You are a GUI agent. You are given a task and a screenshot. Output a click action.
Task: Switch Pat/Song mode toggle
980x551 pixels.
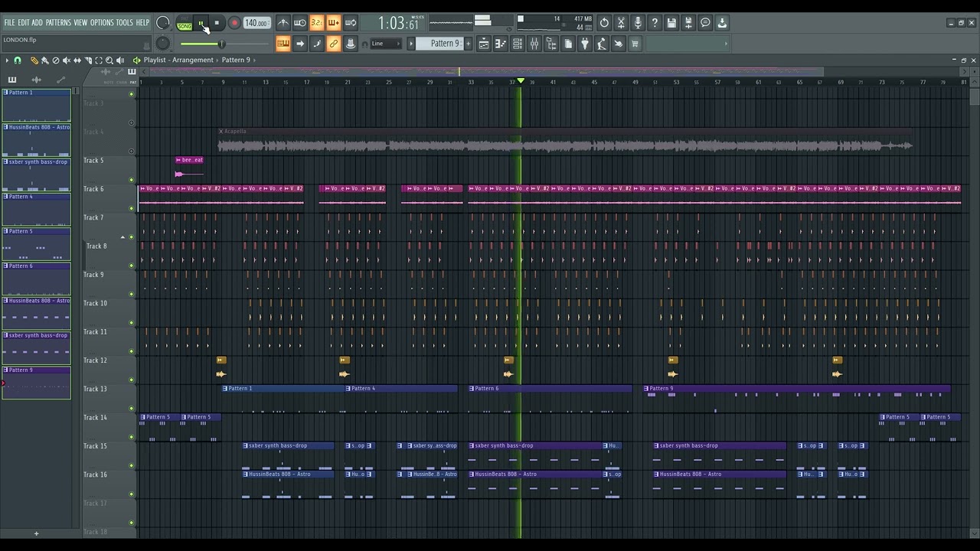click(185, 24)
